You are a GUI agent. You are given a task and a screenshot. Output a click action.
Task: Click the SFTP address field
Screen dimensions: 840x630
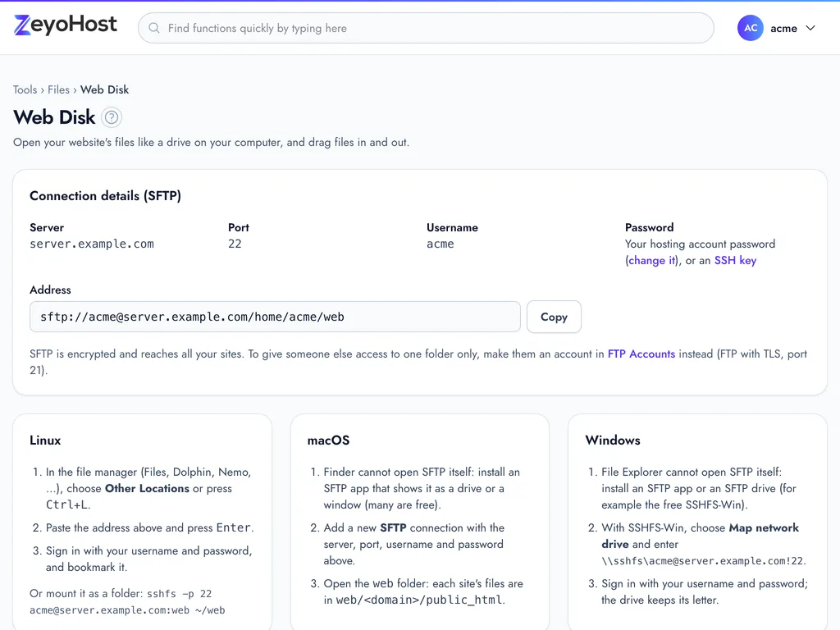pos(275,317)
